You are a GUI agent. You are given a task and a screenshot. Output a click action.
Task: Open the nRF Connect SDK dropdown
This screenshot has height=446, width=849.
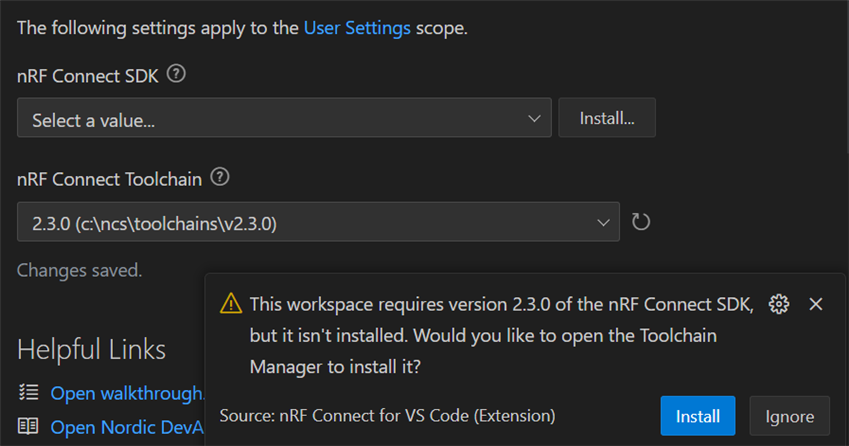pos(284,117)
